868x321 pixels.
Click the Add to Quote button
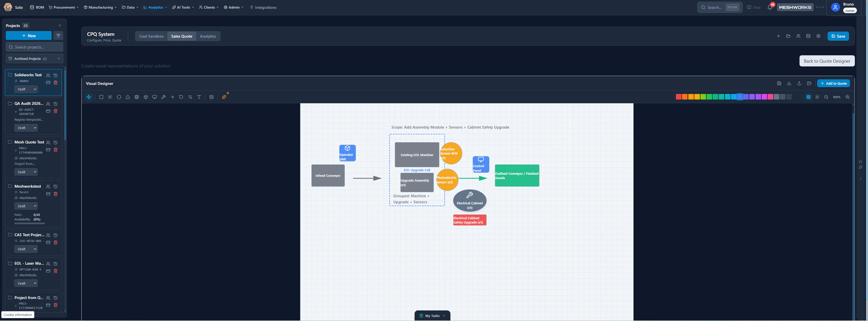pyautogui.click(x=833, y=84)
